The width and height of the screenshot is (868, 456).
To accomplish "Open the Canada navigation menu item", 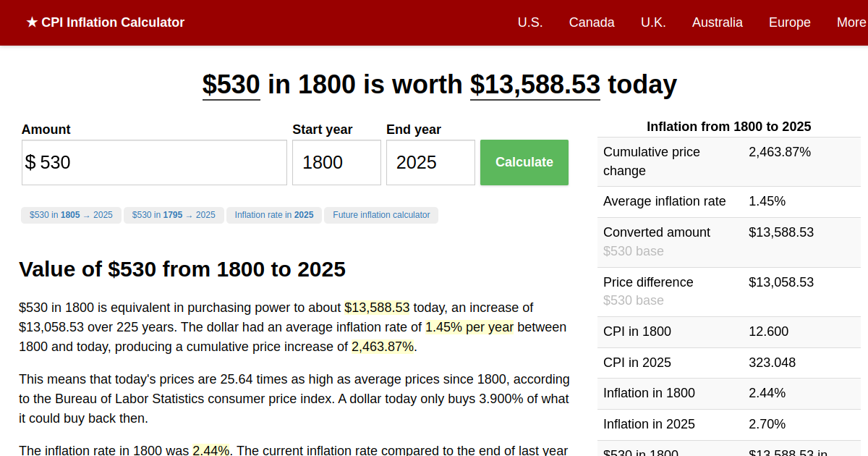I will point(591,22).
